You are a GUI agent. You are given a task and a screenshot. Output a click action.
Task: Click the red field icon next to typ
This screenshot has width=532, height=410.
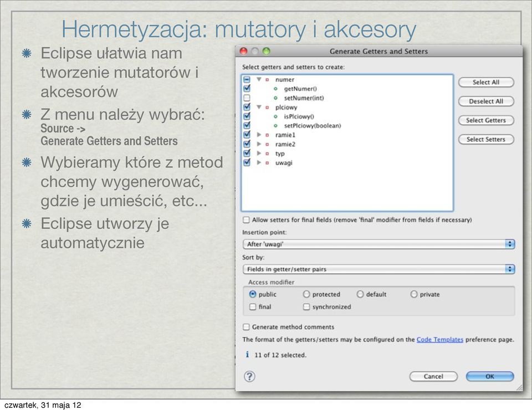coord(267,153)
